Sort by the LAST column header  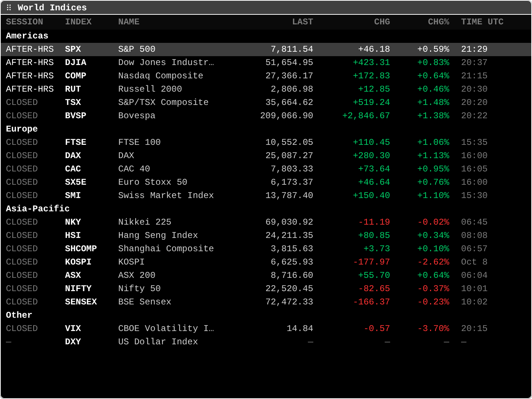[303, 22]
